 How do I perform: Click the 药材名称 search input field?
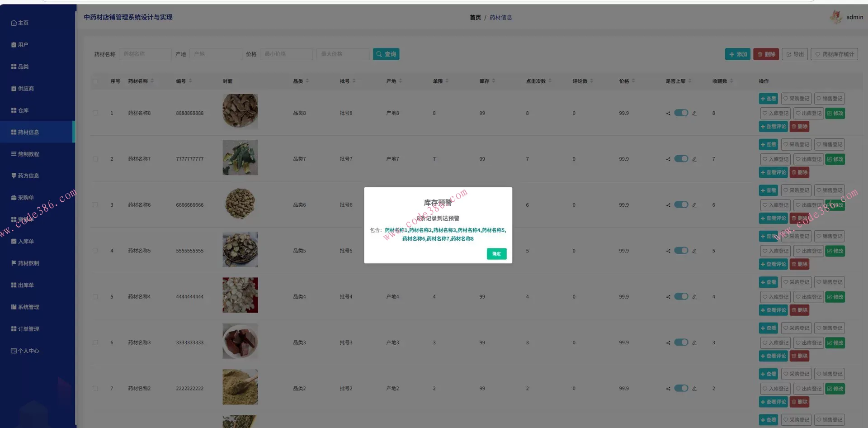click(x=145, y=54)
